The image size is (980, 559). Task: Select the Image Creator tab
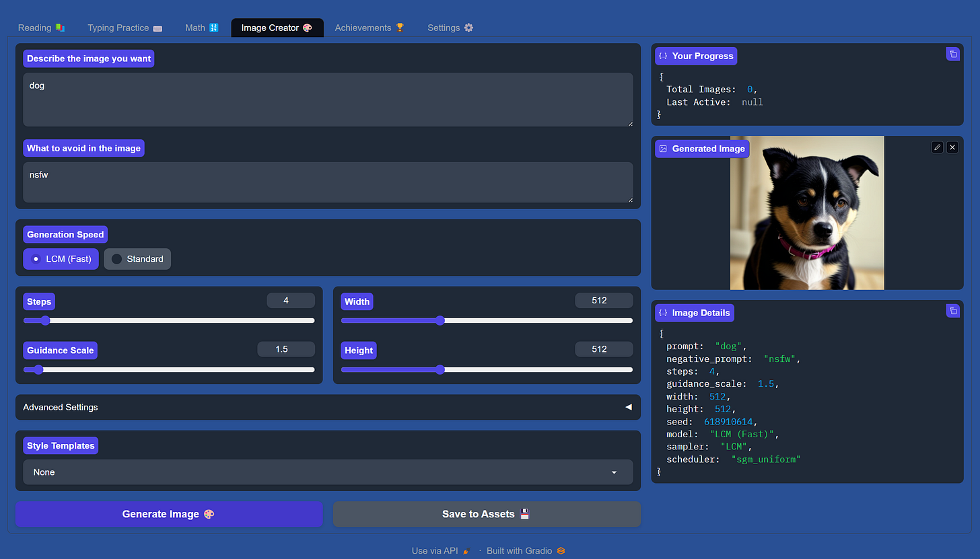pos(277,28)
